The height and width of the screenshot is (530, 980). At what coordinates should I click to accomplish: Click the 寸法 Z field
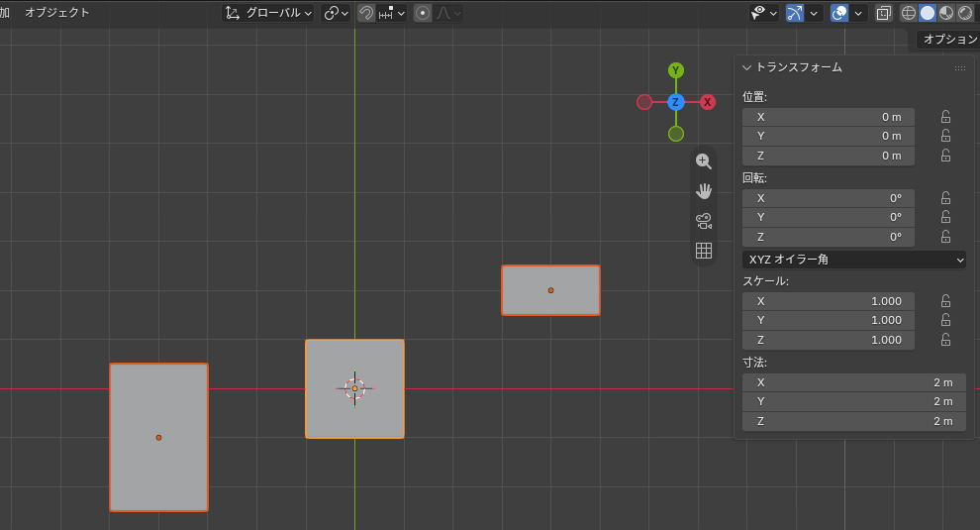point(853,421)
